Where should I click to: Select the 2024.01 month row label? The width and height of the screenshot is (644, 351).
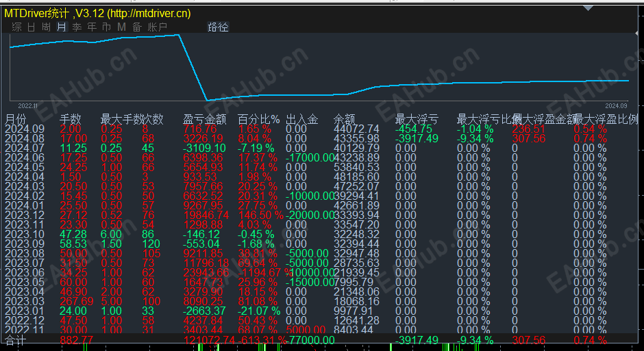click(x=25, y=206)
